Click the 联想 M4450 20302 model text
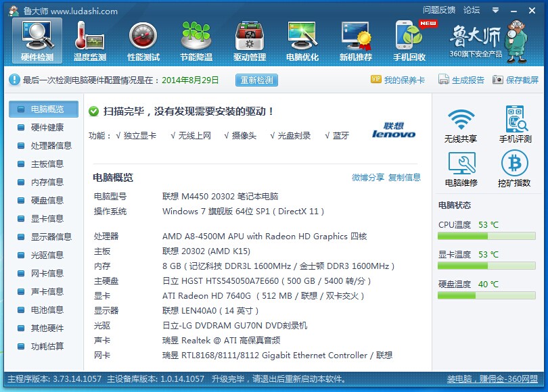This screenshot has height=392, width=548. pos(220,196)
